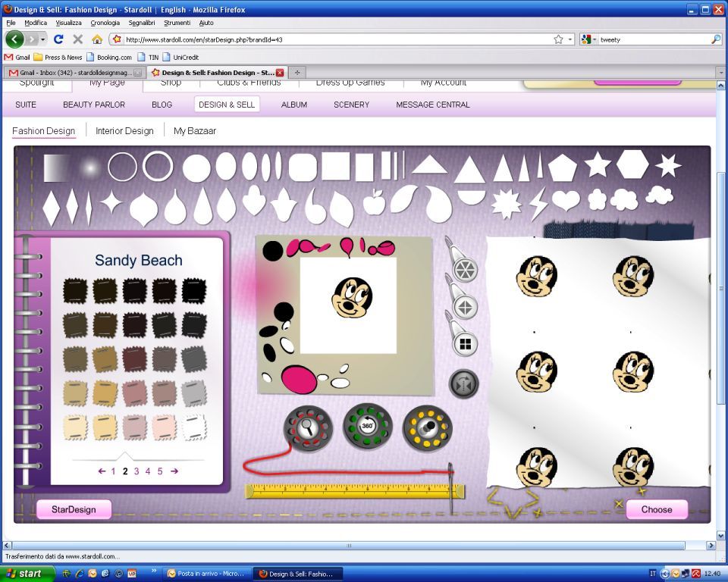Open My Bazaar section
The width and height of the screenshot is (728, 582).
(195, 131)
